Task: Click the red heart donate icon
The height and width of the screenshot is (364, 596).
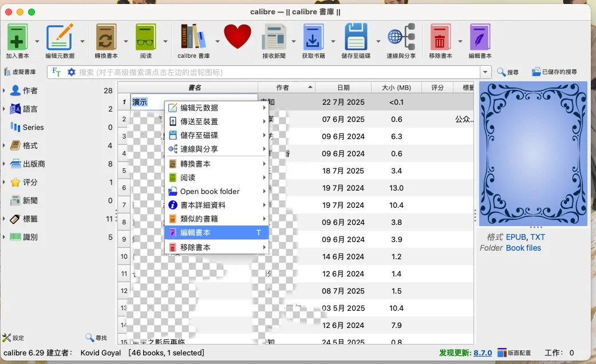Action: point(238,37)
